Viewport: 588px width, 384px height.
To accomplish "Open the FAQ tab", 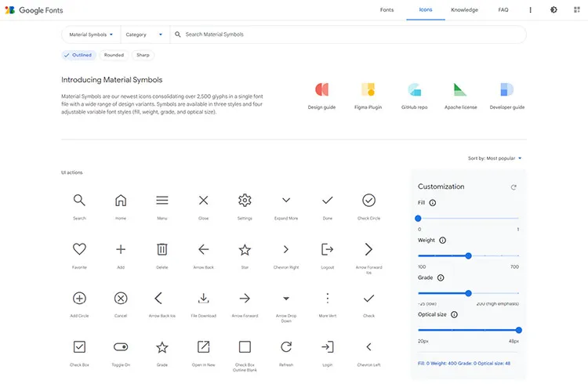I will pos(503,9).
